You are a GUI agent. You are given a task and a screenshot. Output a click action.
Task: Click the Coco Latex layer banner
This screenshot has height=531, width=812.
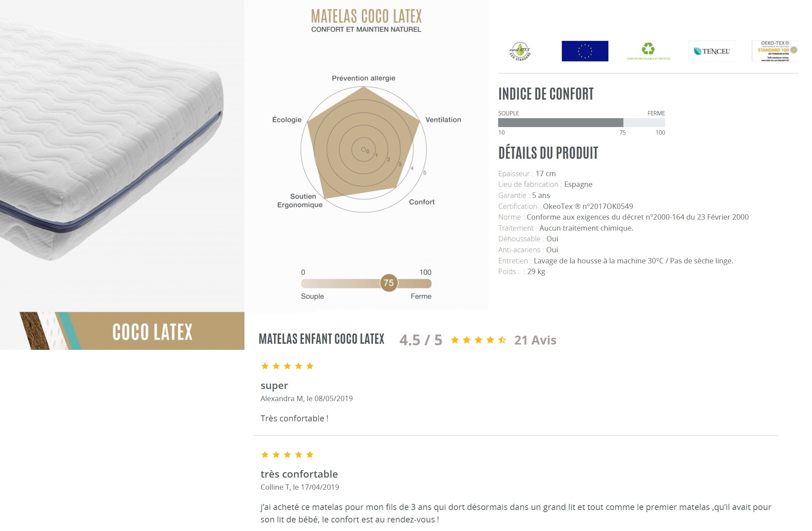click(x=132, y=331)
